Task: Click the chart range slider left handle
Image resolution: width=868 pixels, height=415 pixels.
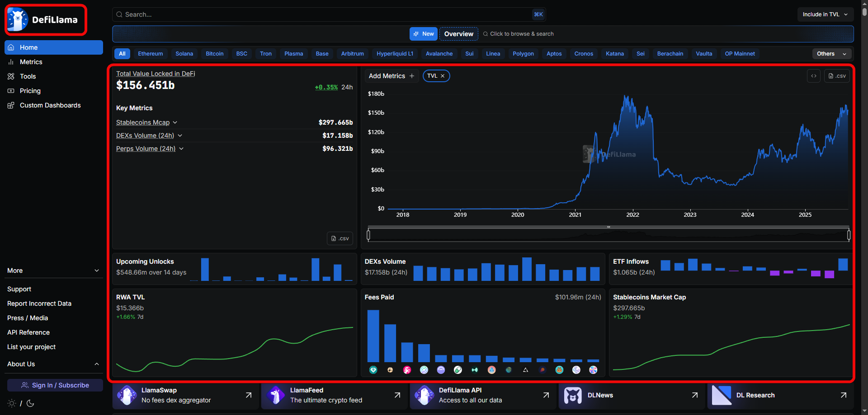Action: 368,235
